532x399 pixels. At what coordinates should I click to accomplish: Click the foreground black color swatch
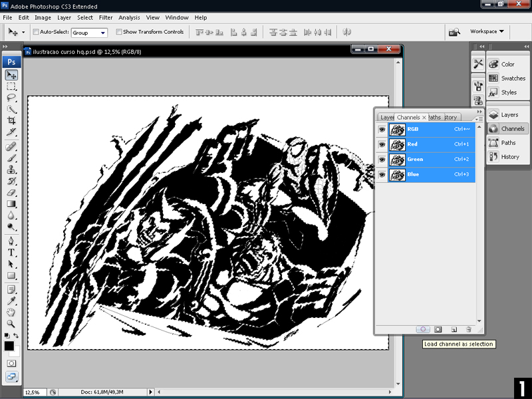tap(9, 346)
